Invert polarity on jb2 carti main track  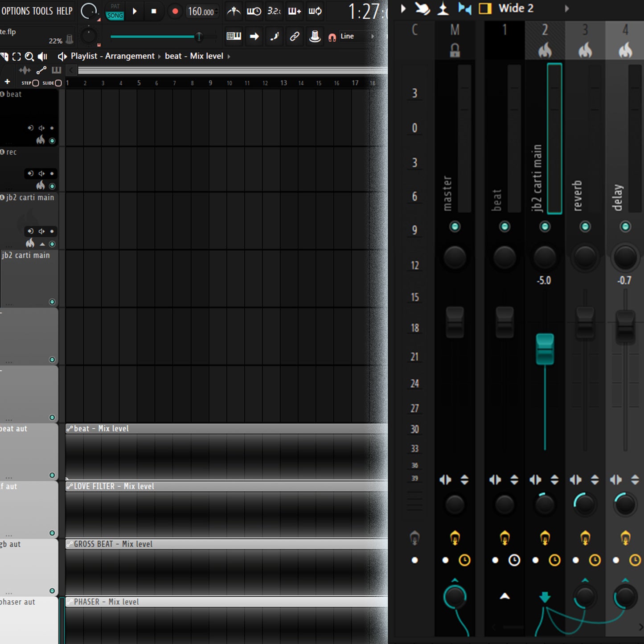554,480
